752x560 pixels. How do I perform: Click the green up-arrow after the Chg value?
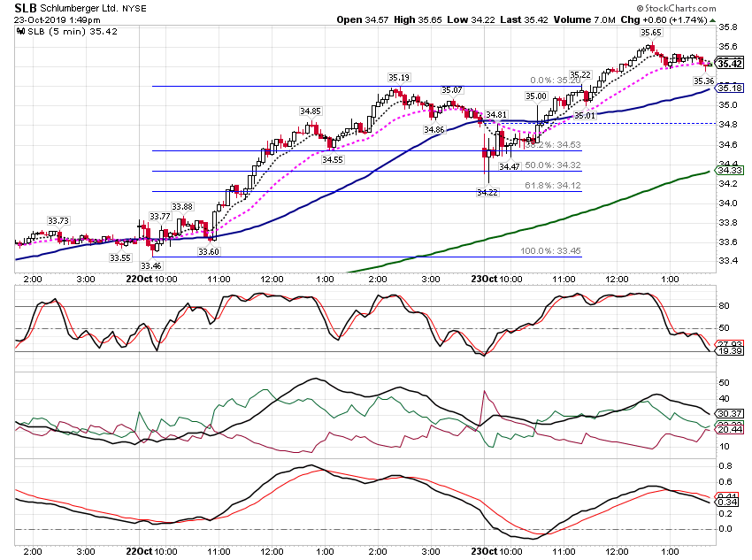click(x=712, y=20)
